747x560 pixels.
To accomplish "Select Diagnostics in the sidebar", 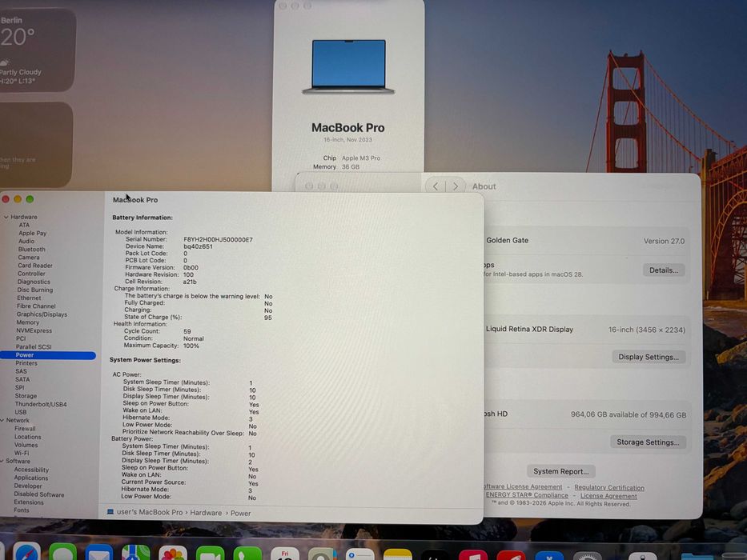I will [34, 282].
